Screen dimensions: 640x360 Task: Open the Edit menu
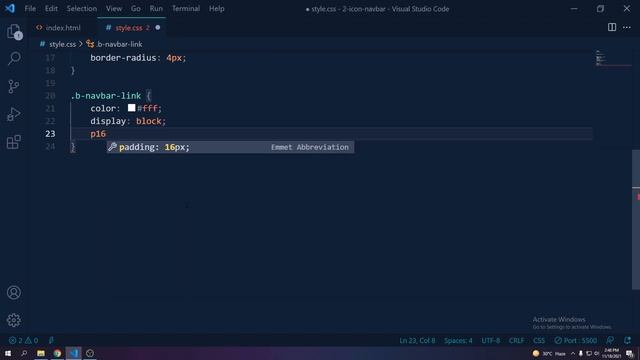click(x=51, y=9)
